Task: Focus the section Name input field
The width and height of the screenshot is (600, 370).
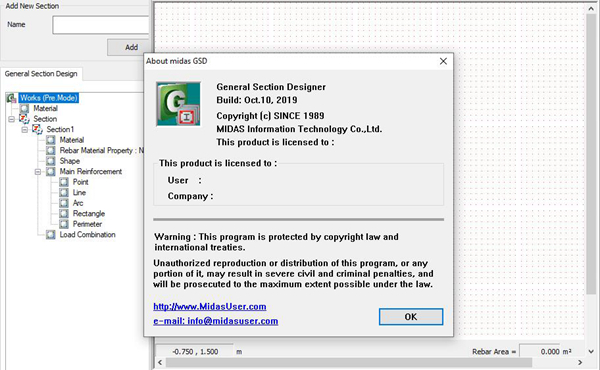Action: (101, 25)
